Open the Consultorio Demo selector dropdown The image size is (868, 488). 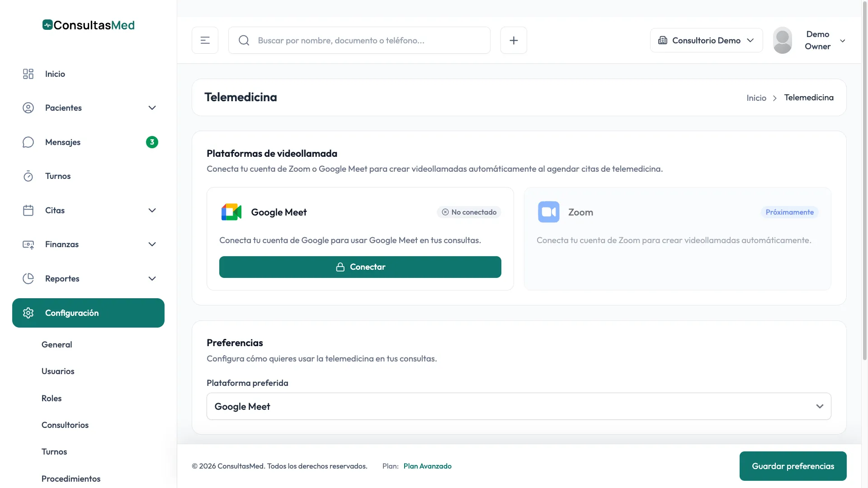tap(706, 40)
